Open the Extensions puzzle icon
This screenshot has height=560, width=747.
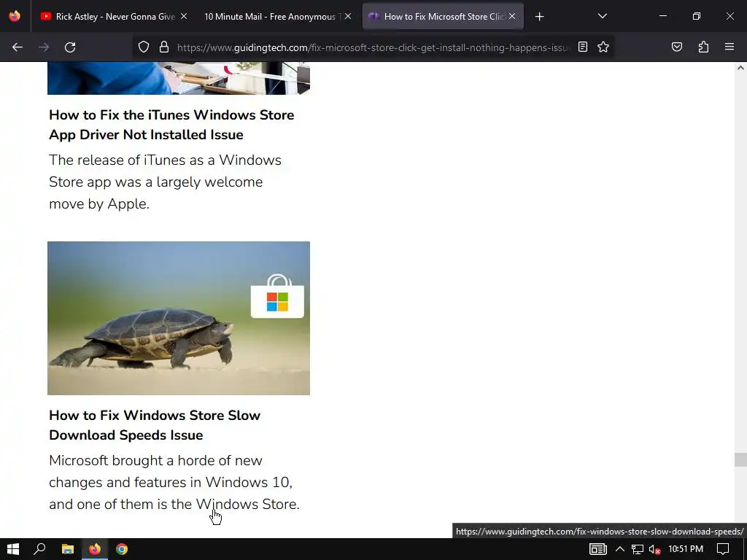point(703,47)
